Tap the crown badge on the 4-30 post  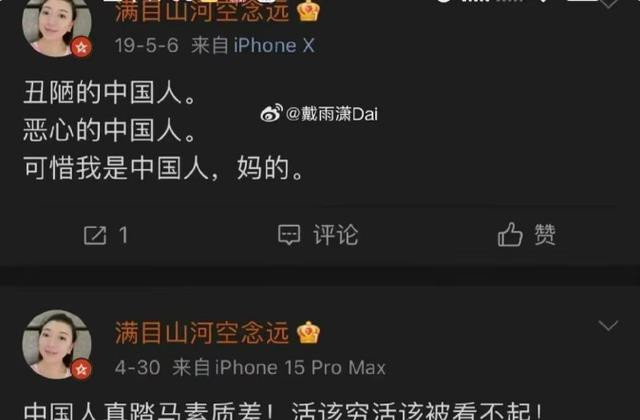(308, 333)
